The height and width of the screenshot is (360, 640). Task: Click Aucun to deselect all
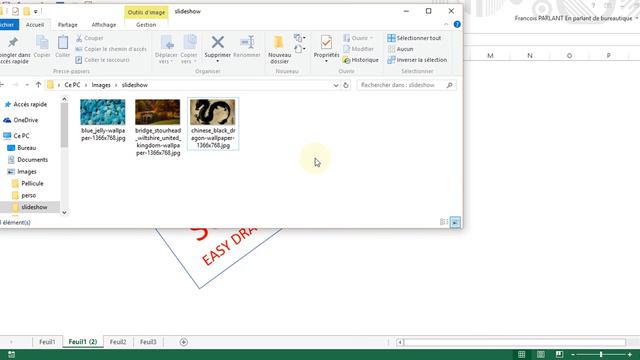400,49
